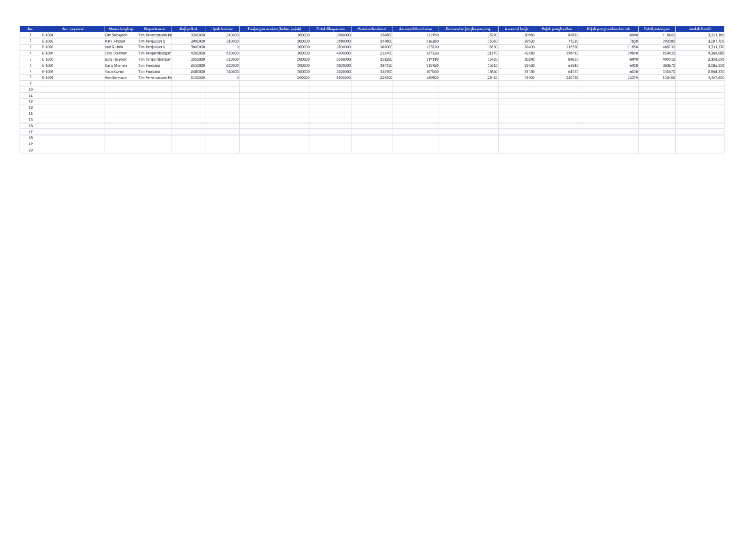
Task: Click total paid value 4920000
Action: pos(330,53)
